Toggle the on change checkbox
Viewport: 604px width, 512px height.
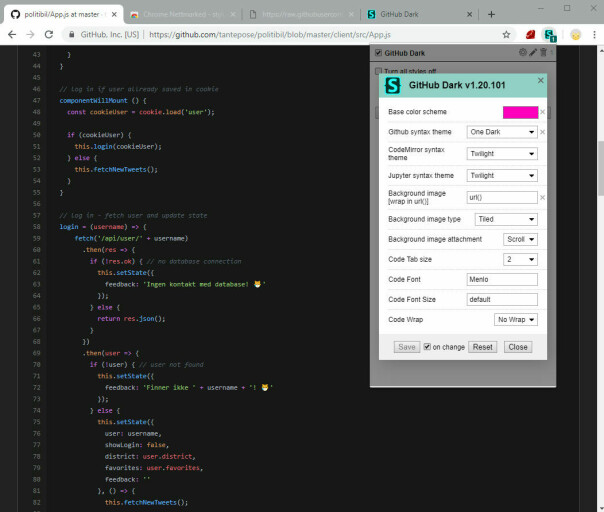point(427,347)
